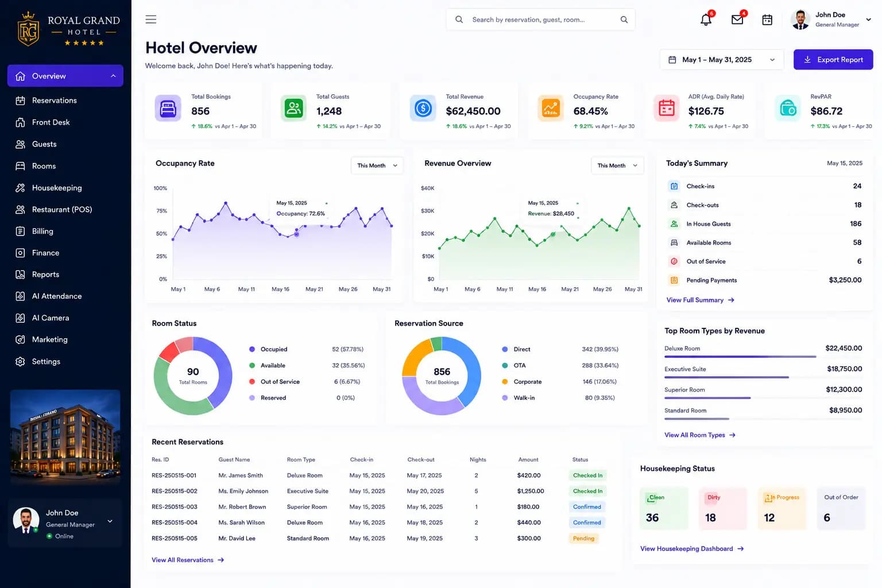Click the Pending Payments icon
Image resolution: width=882 pixels, height=588 pixels.
point(674,280)
